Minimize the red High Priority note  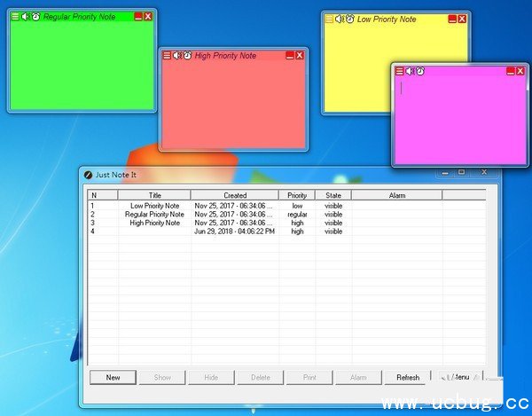point(289,56)
